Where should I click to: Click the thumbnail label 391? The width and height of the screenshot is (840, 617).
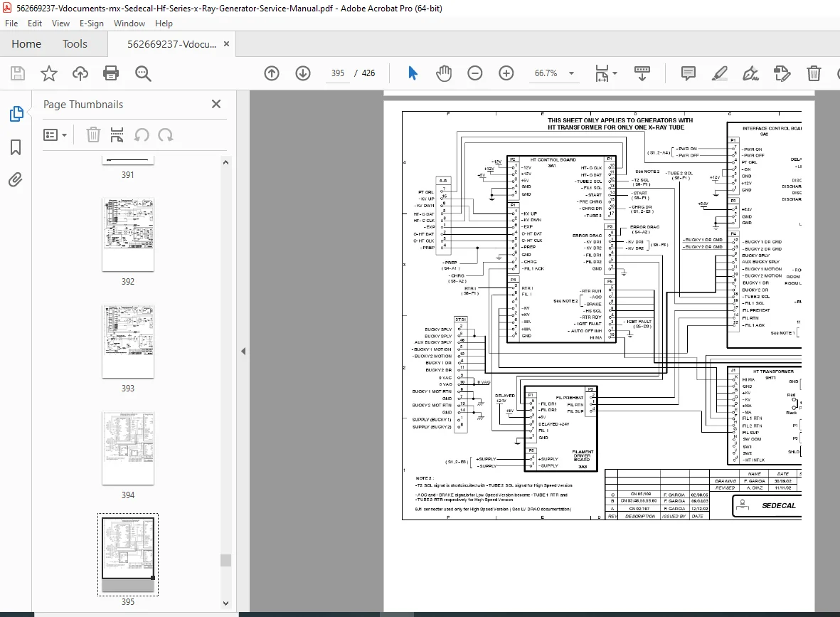(x=127, y=175)
